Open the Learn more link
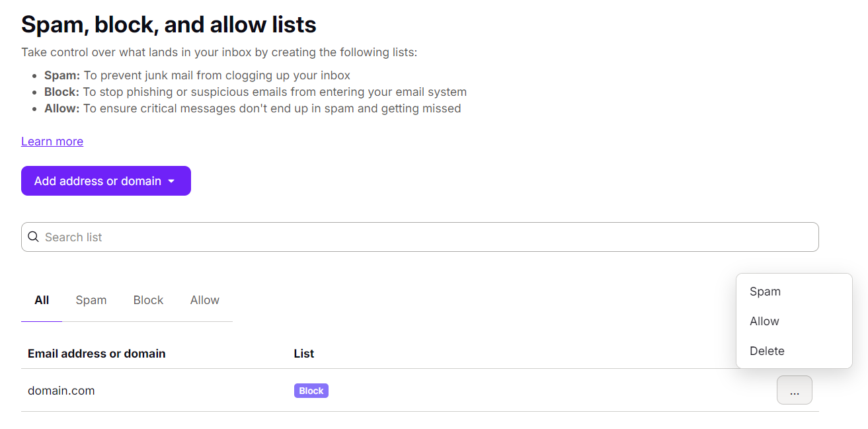This screenshot has height=429, width=868. [52, 141]
